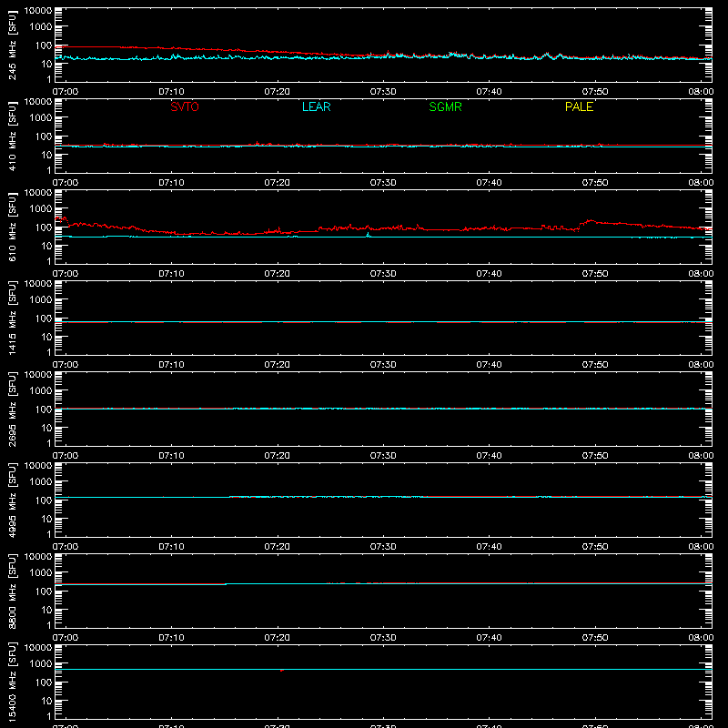This screenshot has width=728, height=728.
Task: Click 07:30 under the 8800 MHz plot
Action: point(383,638)
